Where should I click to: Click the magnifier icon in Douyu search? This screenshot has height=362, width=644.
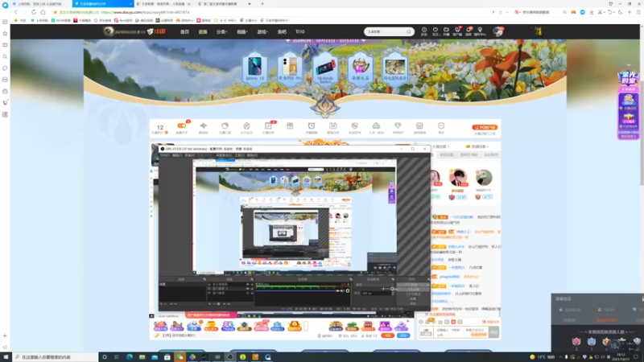409,31
